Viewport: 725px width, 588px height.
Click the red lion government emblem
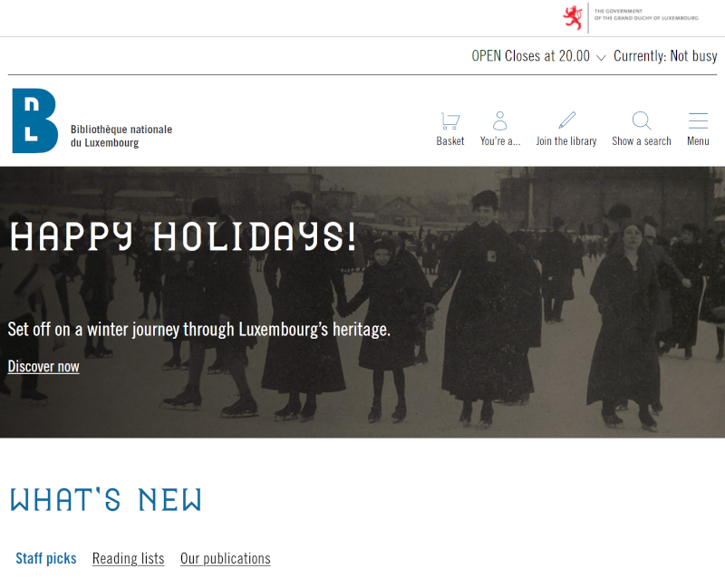[x=573, y=17]
